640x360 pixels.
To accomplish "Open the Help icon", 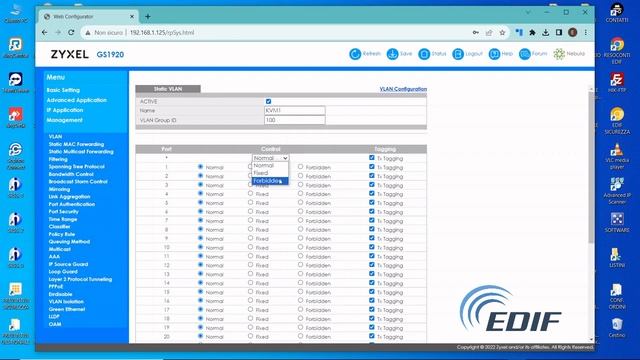I will [x=494, y=54].
